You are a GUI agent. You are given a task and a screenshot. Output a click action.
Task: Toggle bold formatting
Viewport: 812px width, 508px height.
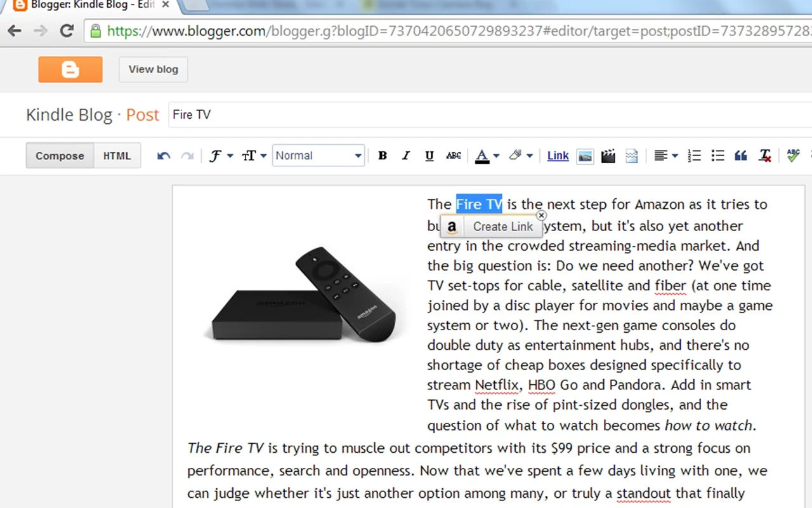coord(383,156)
